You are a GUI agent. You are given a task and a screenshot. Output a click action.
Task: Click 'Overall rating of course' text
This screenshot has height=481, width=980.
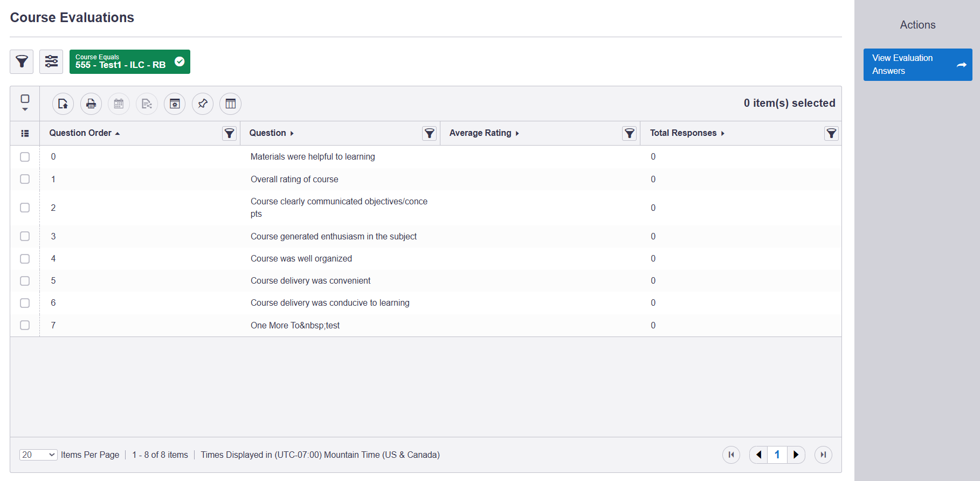tap(294, 180)
